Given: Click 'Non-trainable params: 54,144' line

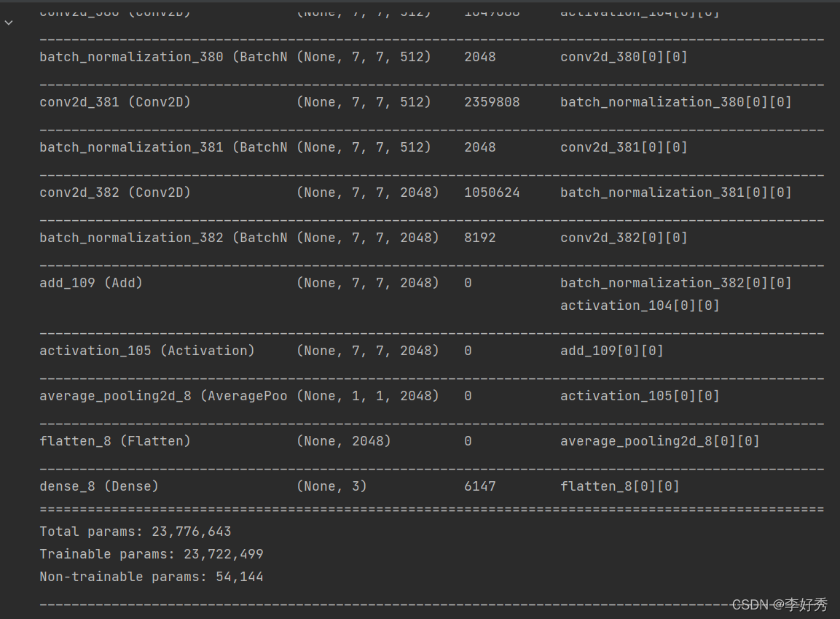Looking at the screenshot, I should tap(152, 577).
